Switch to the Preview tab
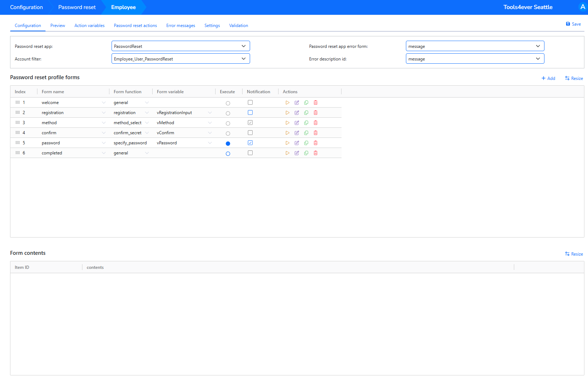 point(58,26)
